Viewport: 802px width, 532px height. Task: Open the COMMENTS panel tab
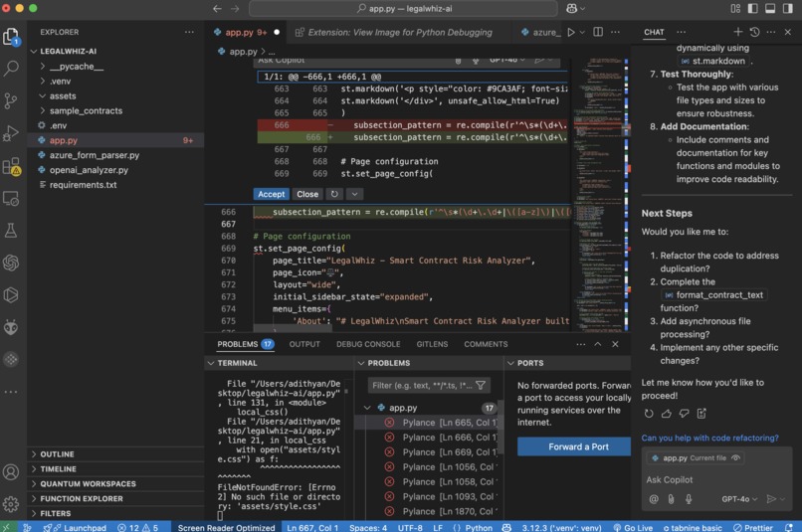coord(486,344)
